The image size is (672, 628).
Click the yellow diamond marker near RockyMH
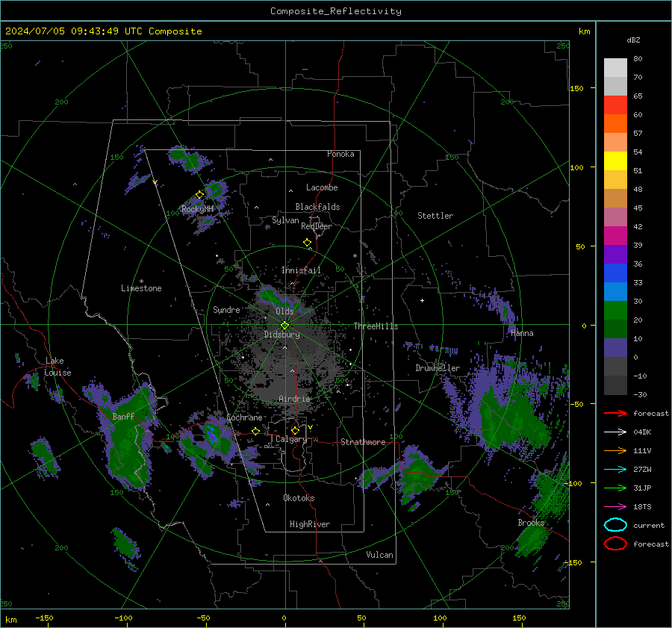(x=199, y=195)
